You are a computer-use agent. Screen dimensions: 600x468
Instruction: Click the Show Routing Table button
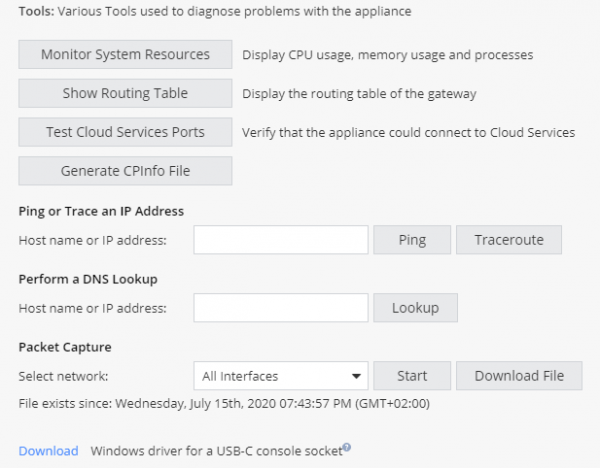[125, 94]
